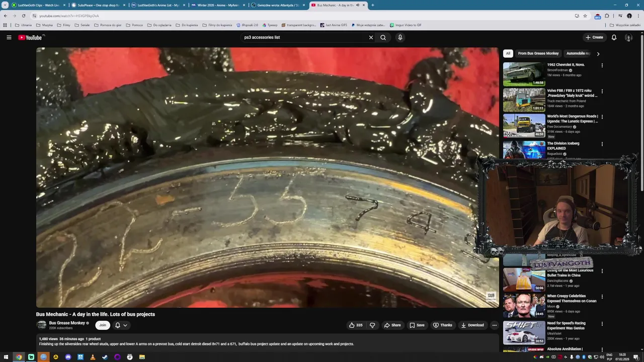Click the Join membership button
Image resolution: width=644 pixels, height=362 pixels.
coord(103,325)
